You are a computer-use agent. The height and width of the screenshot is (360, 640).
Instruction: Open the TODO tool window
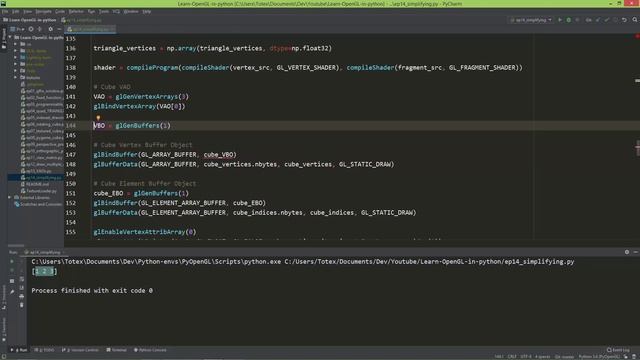(44, 350)
